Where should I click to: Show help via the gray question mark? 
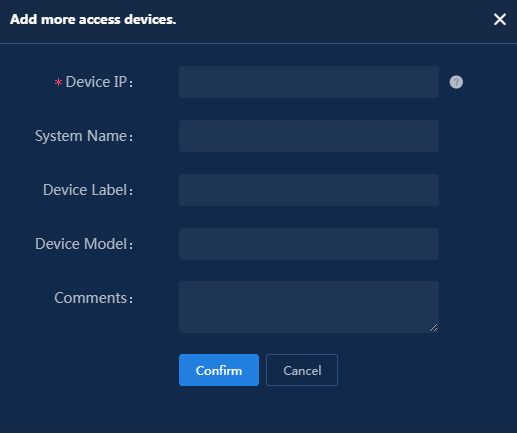456,82
